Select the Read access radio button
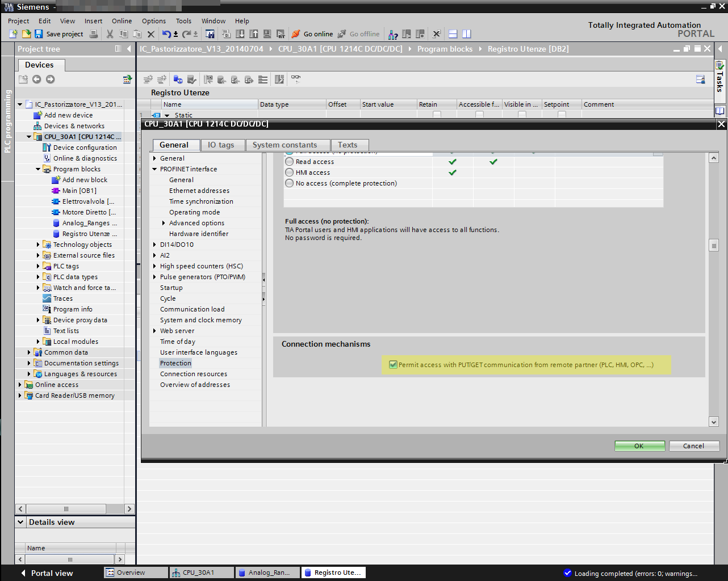 pos(290,162)
